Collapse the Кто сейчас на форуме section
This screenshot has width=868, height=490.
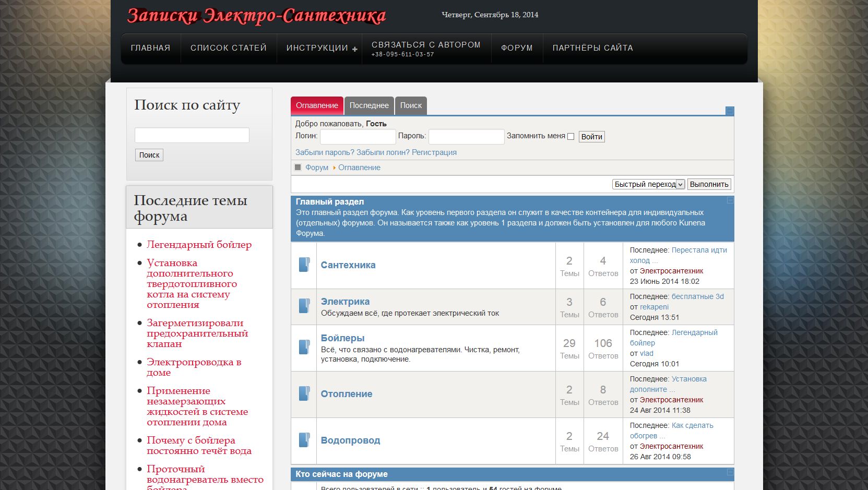[730, 472]
